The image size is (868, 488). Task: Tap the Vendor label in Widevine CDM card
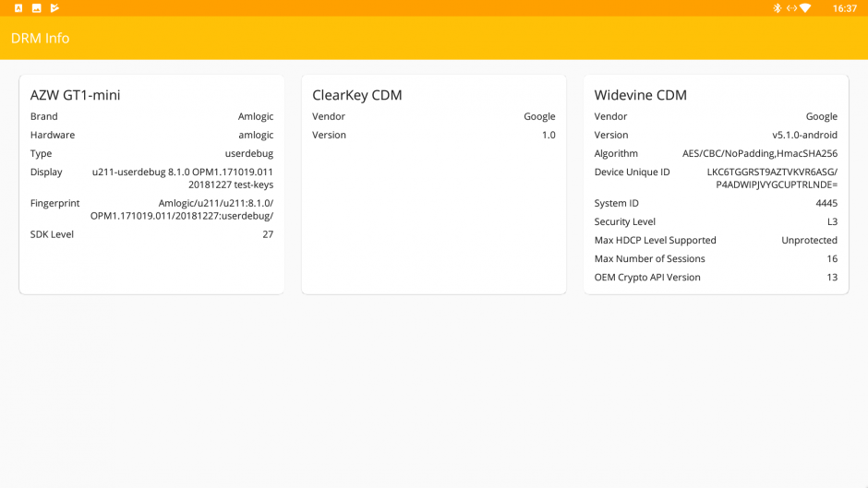610,117
